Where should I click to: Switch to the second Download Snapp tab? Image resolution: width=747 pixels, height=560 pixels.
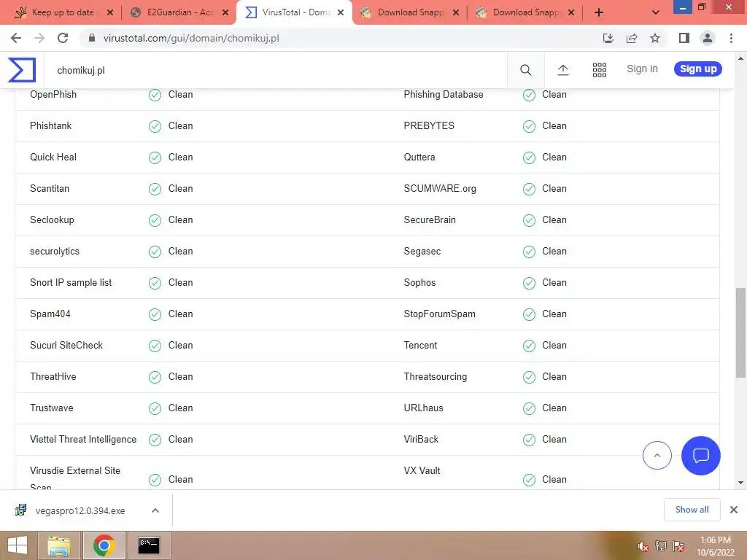click(525, 12)
